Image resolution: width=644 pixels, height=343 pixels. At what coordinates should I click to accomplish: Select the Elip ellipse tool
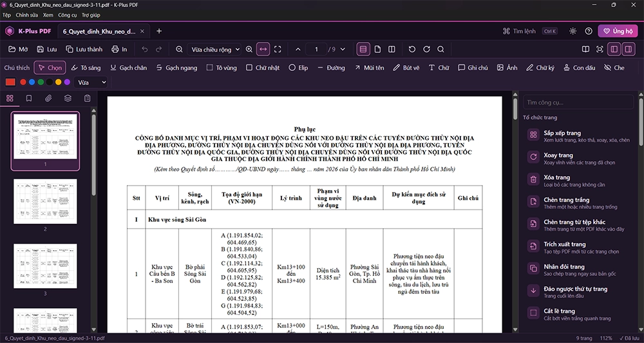click(x=298, y=68)
